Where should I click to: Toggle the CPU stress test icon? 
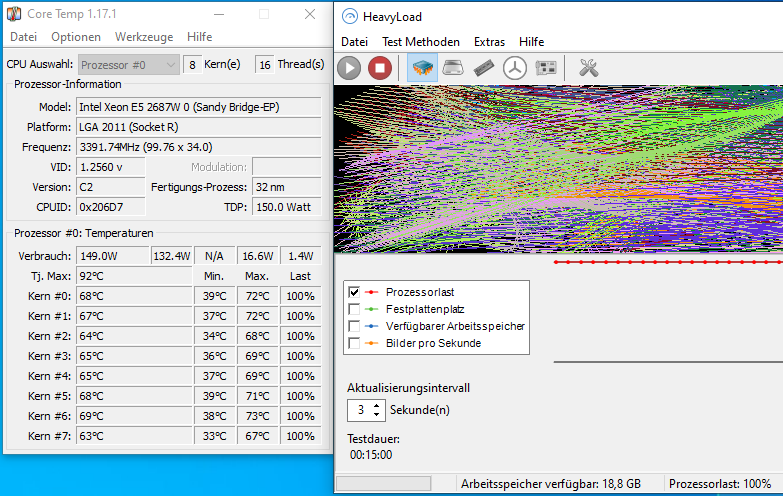pyautogui.click(x=422, y=68)
